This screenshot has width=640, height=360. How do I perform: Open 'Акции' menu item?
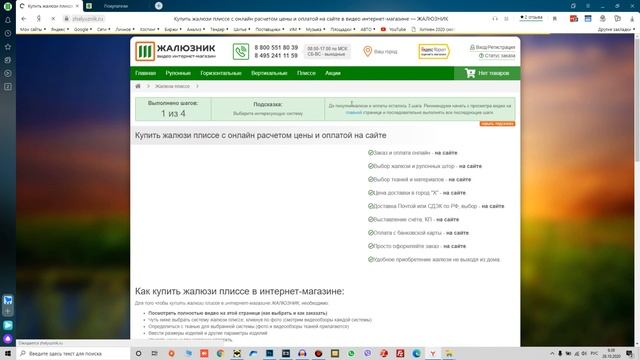(x=333, y=73)
